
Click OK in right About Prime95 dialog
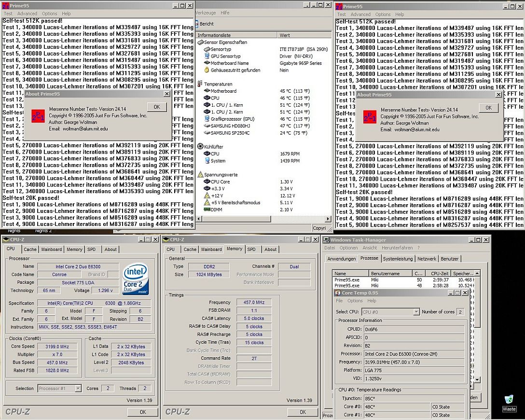pos(488,108)
